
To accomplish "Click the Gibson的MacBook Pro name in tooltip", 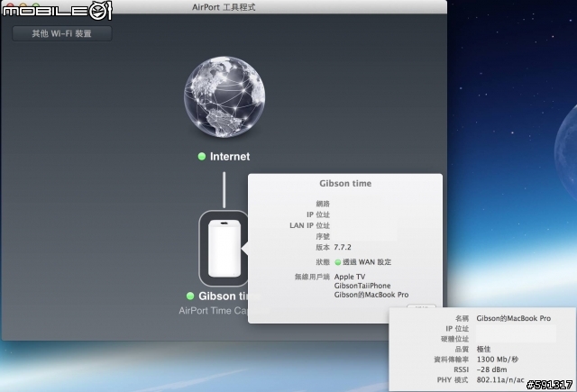I will click(x=513, y=318).
